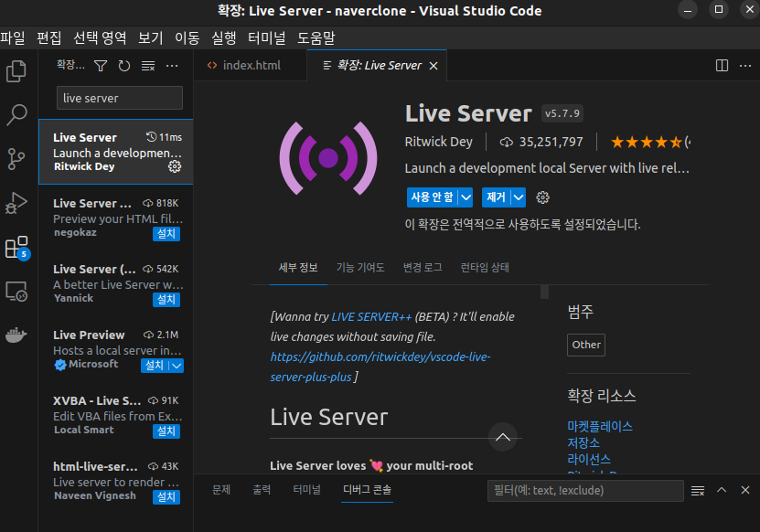This screenshot has width=760, height=532.
Task: Open the 라이선스 resource link
Action: [x=589, y=459]
